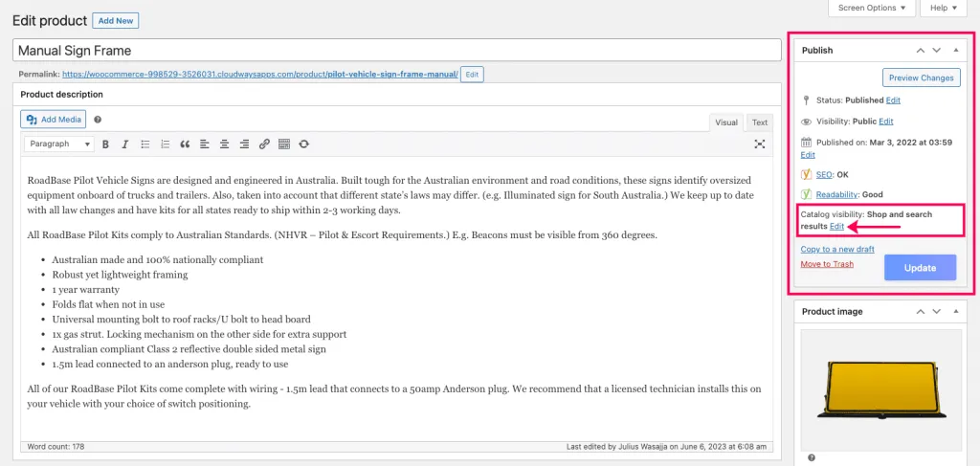Insert a bulleted list

pyautogui.click(x=145, y=144)
